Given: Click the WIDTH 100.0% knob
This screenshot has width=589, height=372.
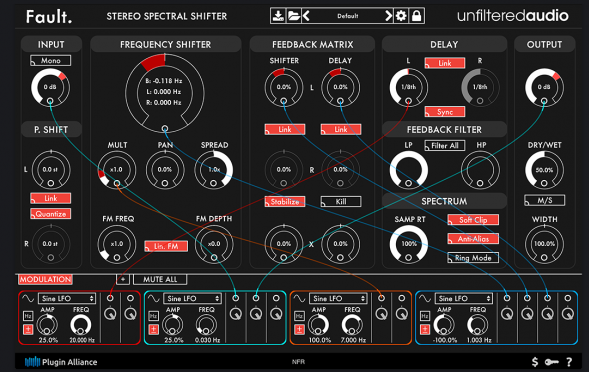Looking at the screenshot, I should (x=544, y=244).
